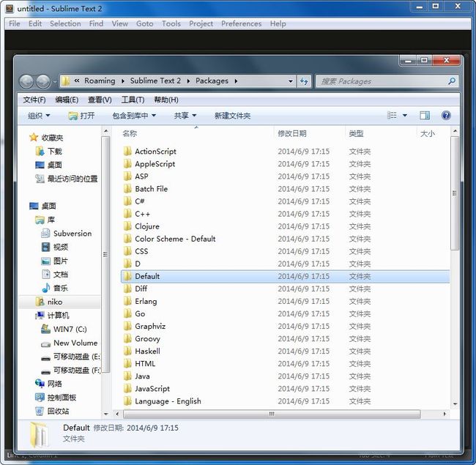
Task: Open the 文件(F) menu in Explorer
Action: click(x=34, y=100)
